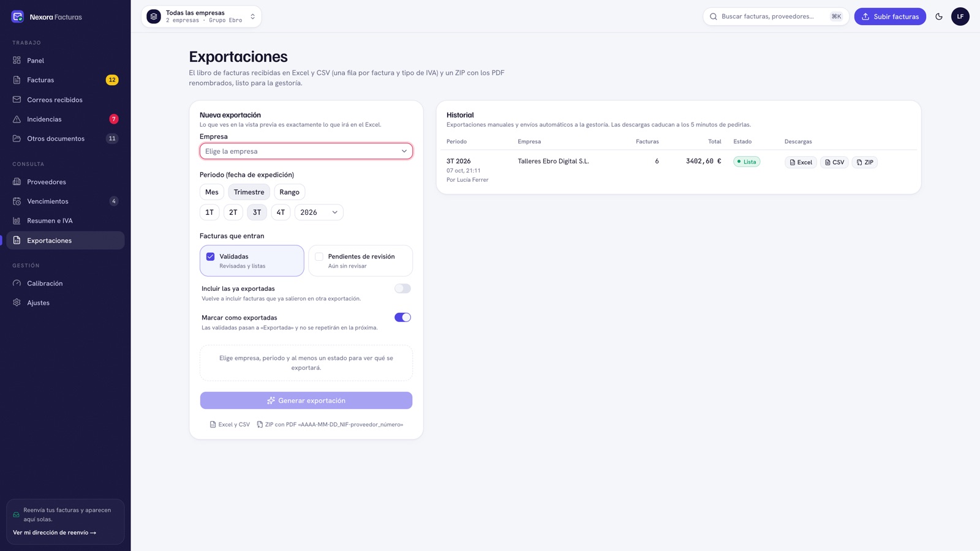Click the Nexora Facturas logo icon

tap(18, 17)
